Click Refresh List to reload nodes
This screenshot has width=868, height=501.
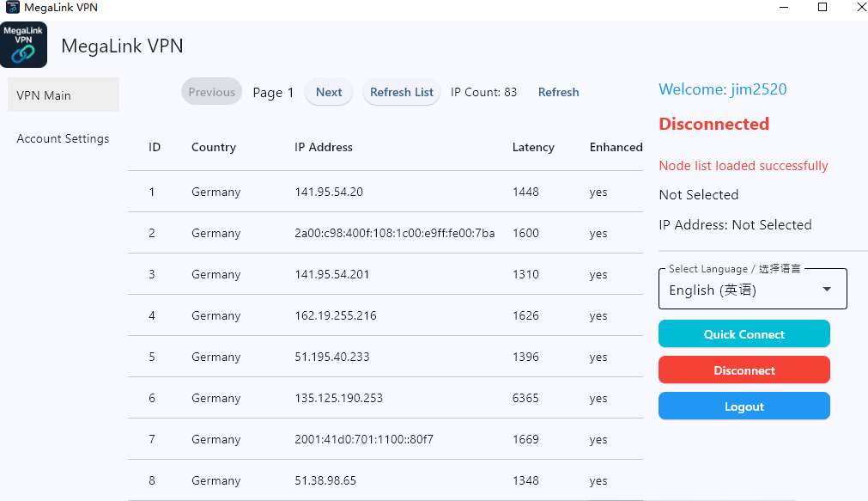click(401, 91)
